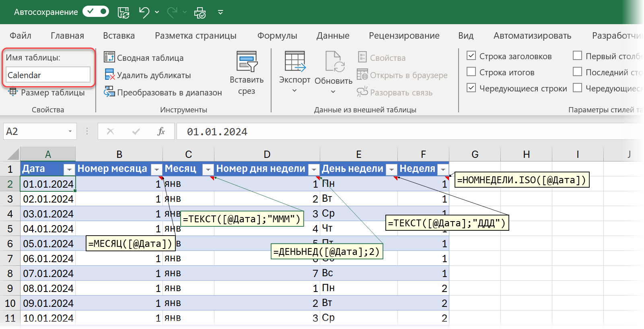This screenshot has width=644, height=329.
Task: Click the formula bar with 01.01.2024
Action: click(410, 132)
